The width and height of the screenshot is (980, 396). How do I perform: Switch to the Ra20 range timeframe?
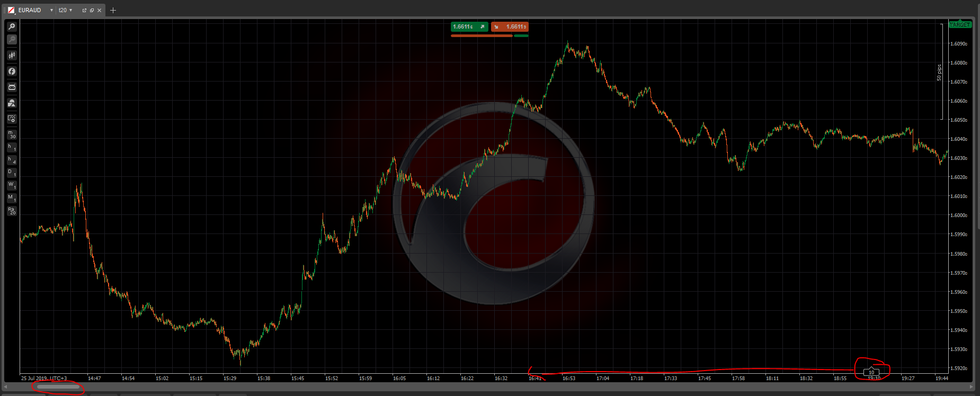12,211
